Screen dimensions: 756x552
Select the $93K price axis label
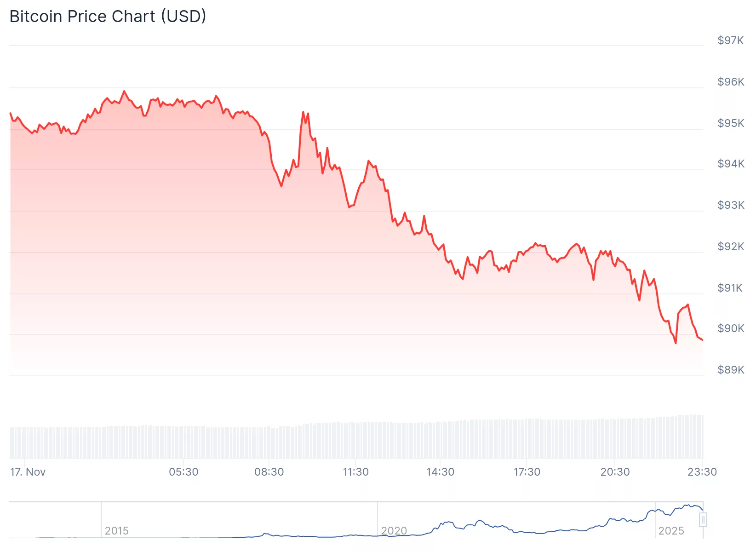[730, 205]
